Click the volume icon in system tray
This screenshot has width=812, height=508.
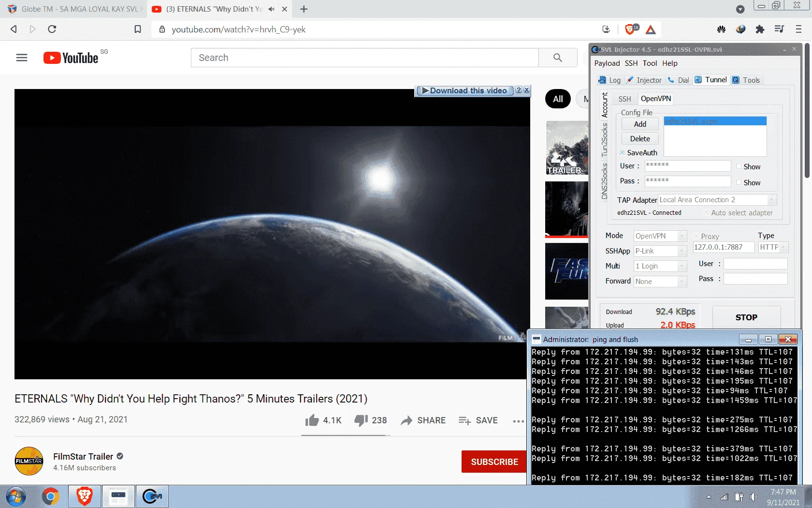pyautogui.click(x=753, y=497)
